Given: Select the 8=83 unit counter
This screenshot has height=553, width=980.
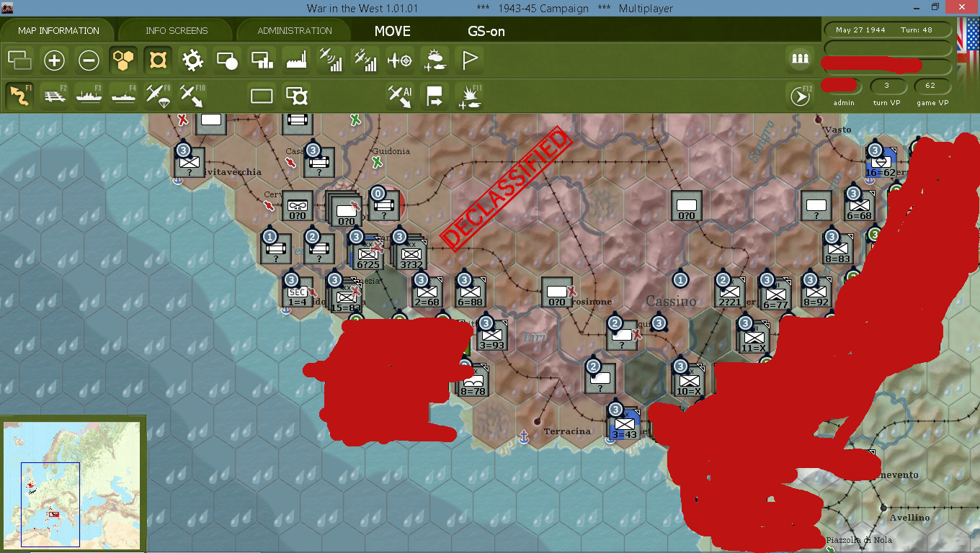Looking at the screenshot, I should point(837,249).
